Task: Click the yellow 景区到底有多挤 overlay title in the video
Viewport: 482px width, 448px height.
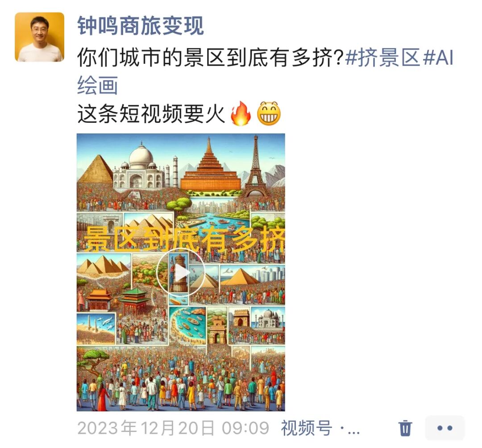Action: pos(184,239)
